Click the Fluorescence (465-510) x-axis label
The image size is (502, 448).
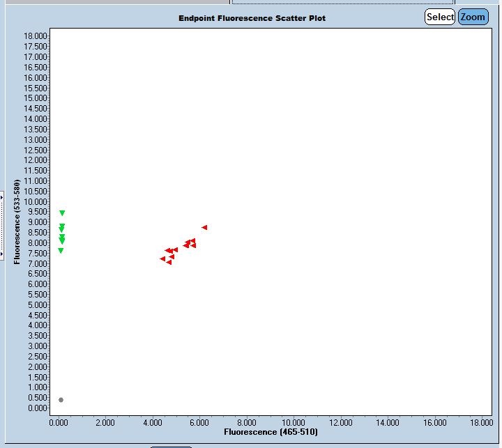point(271,433)
